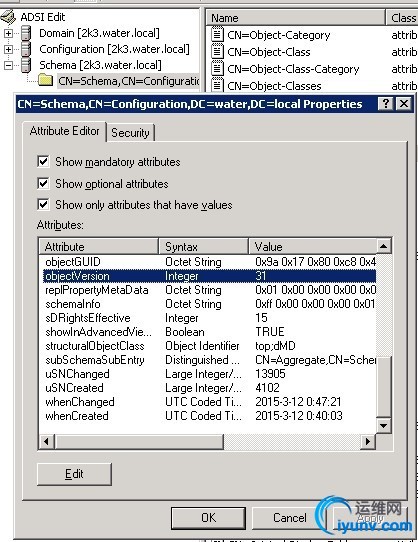Click attribute list scroll down arrow

pyautogui.click(x=383, y=426)
